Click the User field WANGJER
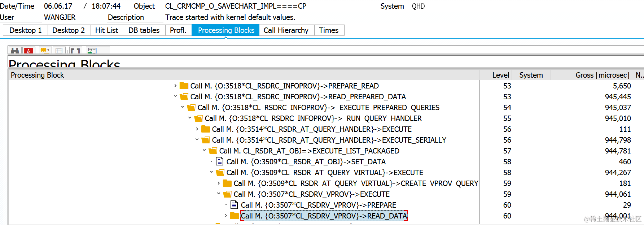The image size is (644, 225). [x=60, y=17]
